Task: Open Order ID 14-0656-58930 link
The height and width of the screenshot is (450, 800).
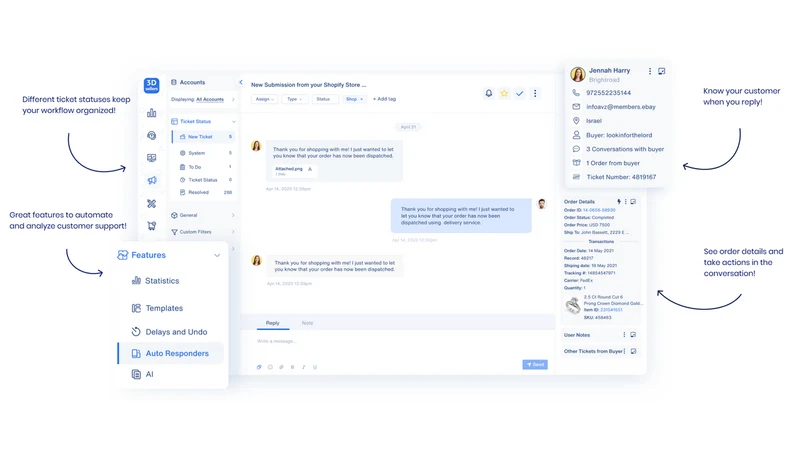Action: (599, 210)
